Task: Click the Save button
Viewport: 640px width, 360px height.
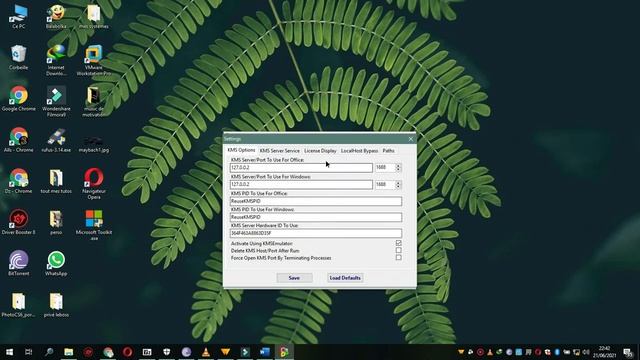Action: click(294, 278)
